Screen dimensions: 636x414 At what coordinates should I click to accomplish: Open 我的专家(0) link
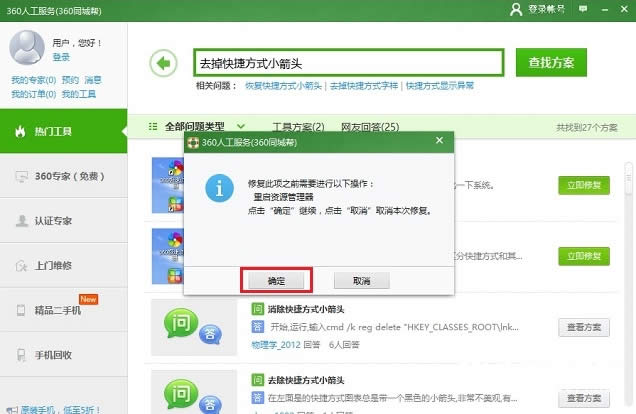(x=34, y=80)
